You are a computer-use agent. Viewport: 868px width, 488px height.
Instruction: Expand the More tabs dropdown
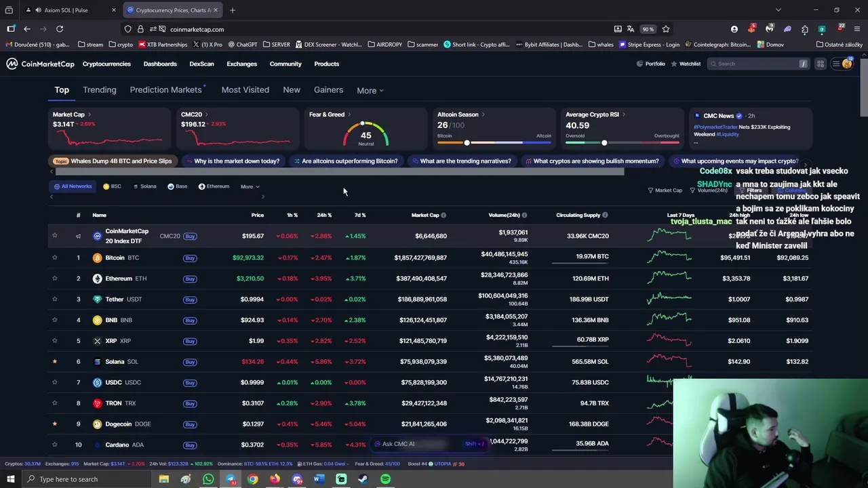click(x=370, y=90)
